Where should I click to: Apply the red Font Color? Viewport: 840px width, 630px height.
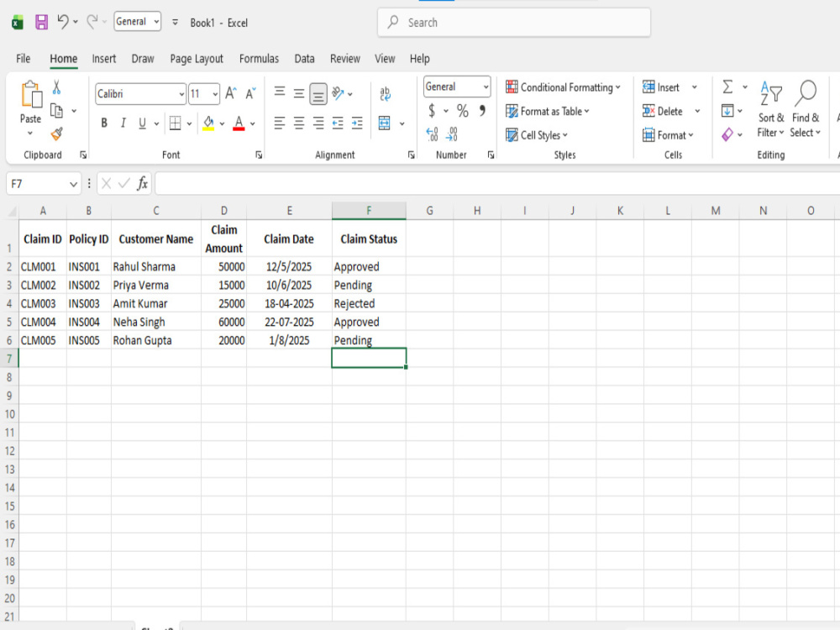(239, 123)
